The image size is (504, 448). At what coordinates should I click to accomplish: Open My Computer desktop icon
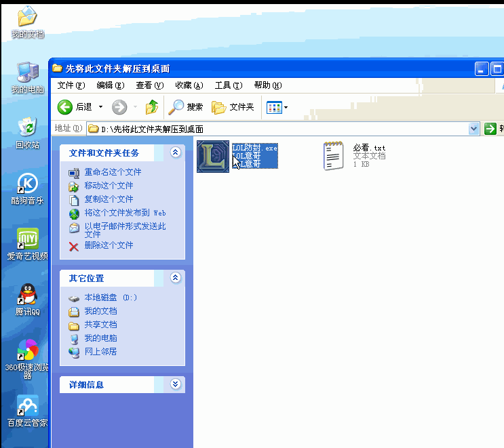point(27,78)
